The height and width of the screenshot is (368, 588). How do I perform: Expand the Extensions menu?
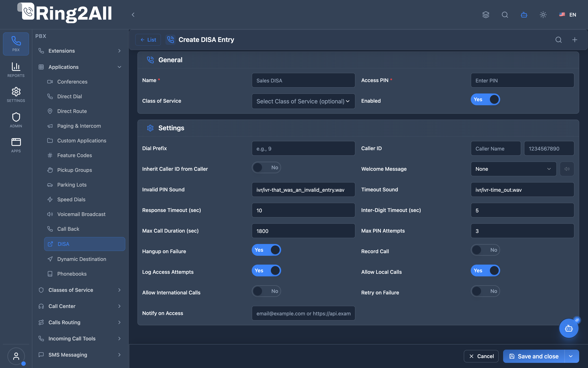coord(80,51)
